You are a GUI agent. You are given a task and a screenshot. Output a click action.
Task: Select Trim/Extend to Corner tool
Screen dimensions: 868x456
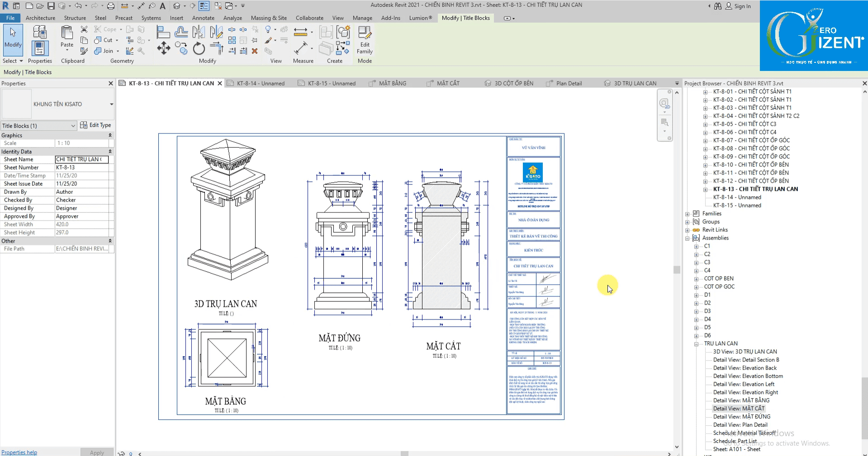tap(216, 48)
